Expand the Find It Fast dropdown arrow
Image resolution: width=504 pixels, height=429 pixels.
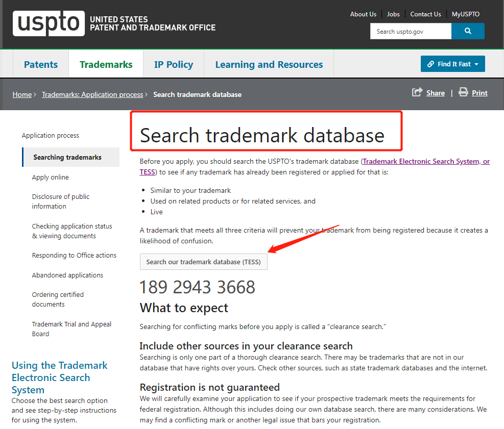pyautogui.click(x=476, y=64)
